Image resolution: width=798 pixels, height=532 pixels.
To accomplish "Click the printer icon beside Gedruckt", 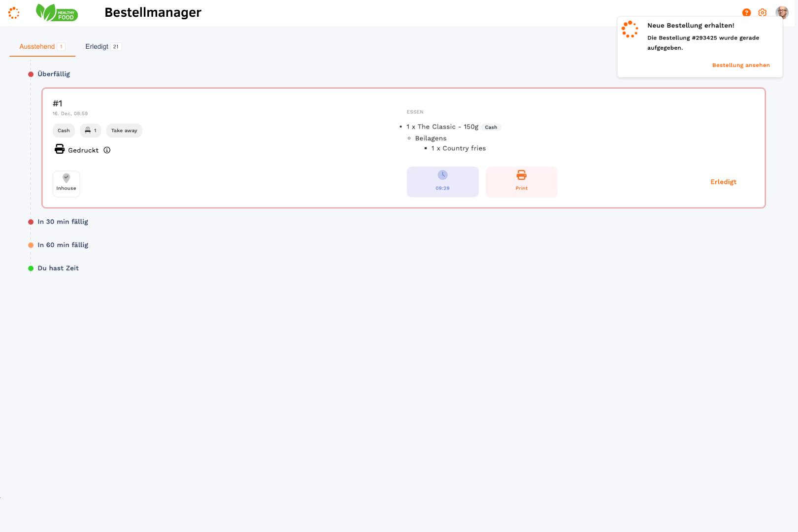I will click(60, 149).
